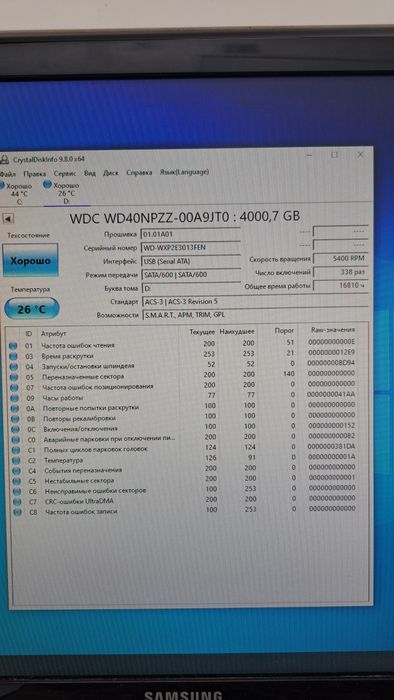Click the transfer mode field SATA/600
The image size is (394, 700).
click(191, 275)
